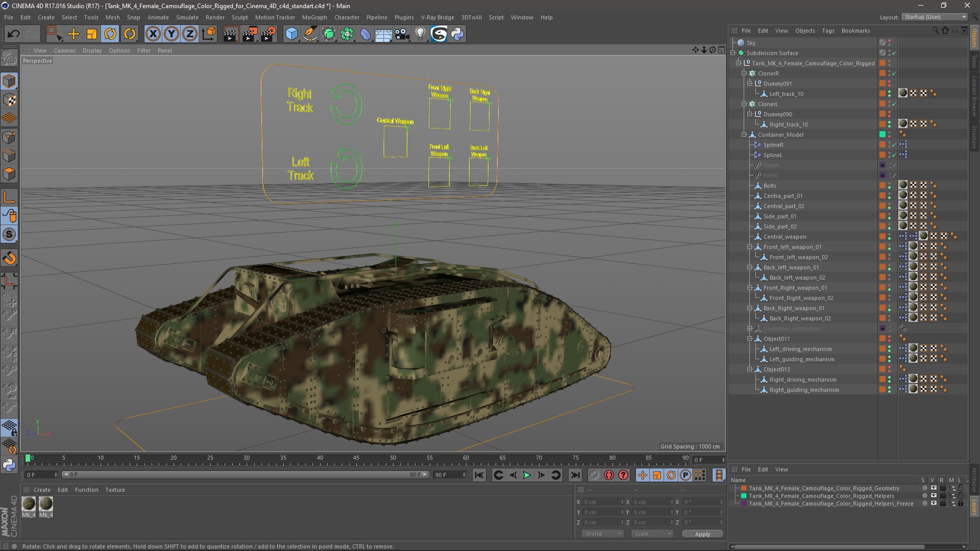Image resolution: width=980 pixels, height=551 pixels.
Task: Toggle visibility dots of Bolts object
Action: pos(889,186)
